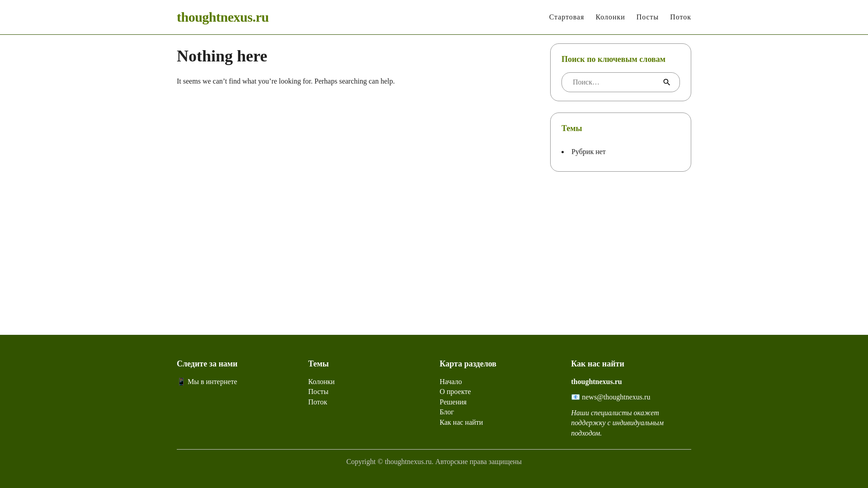The width and height of the screenshot is (868, 488).
Task: Click the Карта разделов footer heading
Action: tap(468, 364)
